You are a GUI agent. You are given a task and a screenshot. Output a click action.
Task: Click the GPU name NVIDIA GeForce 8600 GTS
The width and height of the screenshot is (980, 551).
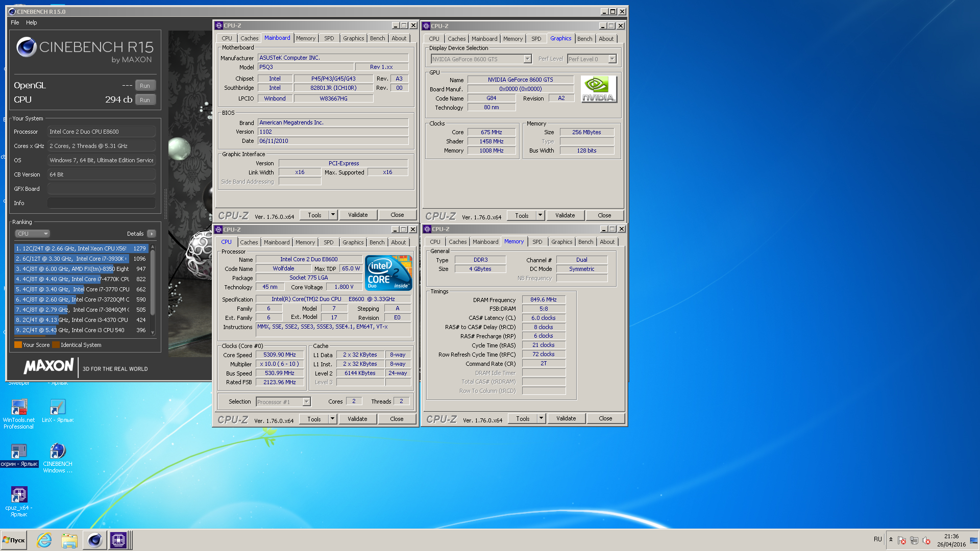520,80
